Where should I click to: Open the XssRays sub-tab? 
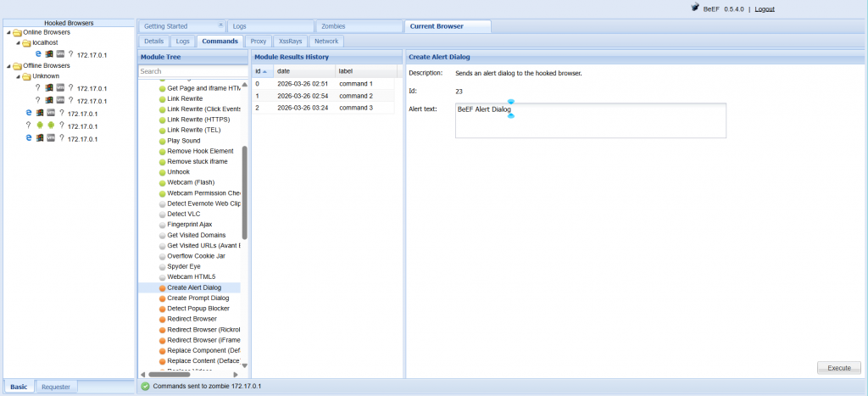(290, 41)
